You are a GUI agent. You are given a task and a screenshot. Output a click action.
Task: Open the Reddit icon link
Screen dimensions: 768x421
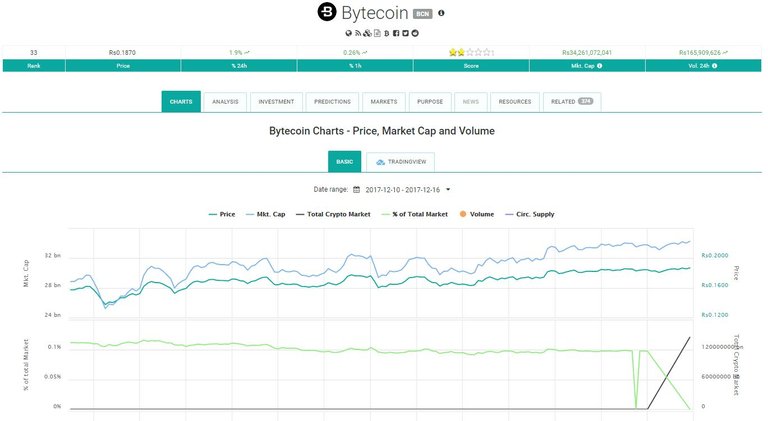415,33
